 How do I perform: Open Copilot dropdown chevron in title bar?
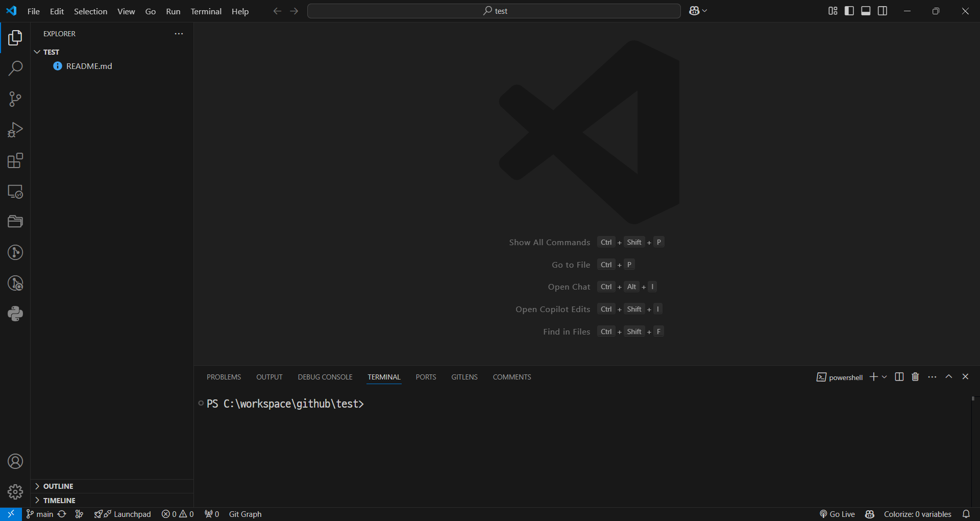click(x=705, y=11)
